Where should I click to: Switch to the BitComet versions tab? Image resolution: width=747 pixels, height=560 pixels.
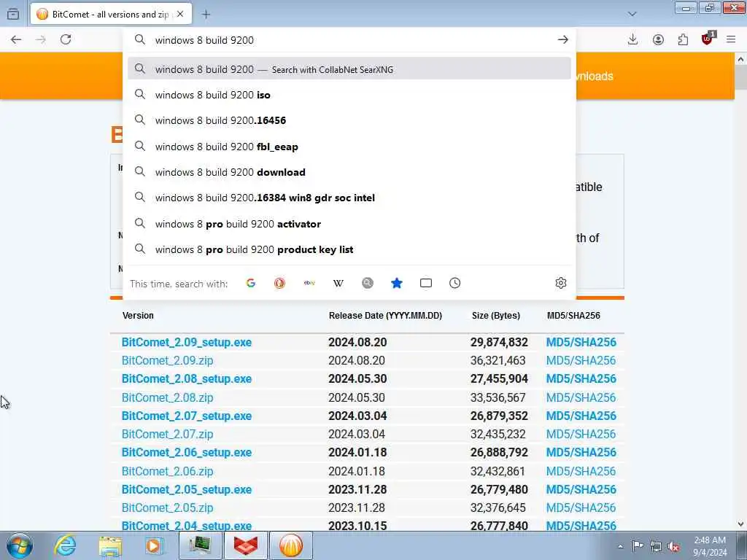coord(111,15)
